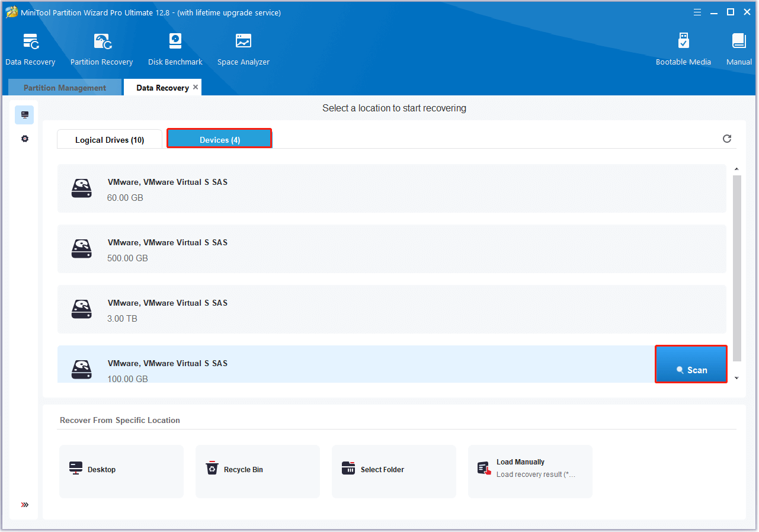The image size is (759, 532).
Task: Maximize the Partition Wizard window
Action: (731, 12)
